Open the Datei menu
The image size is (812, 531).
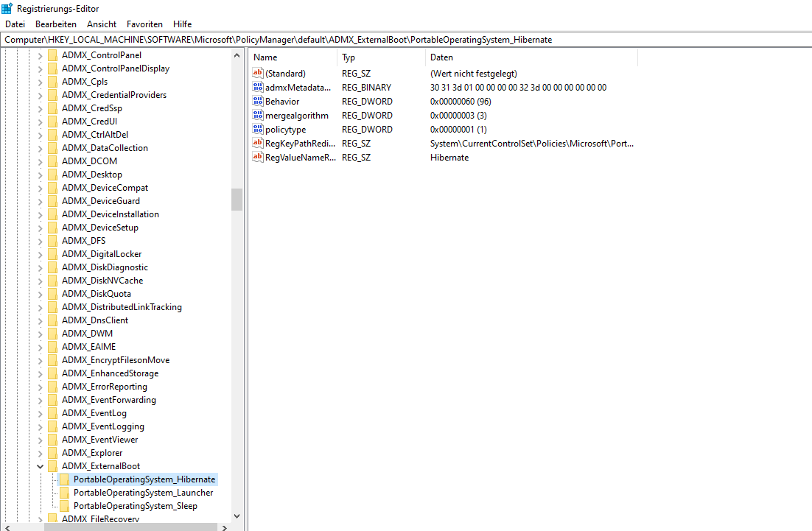click(15, 24)
